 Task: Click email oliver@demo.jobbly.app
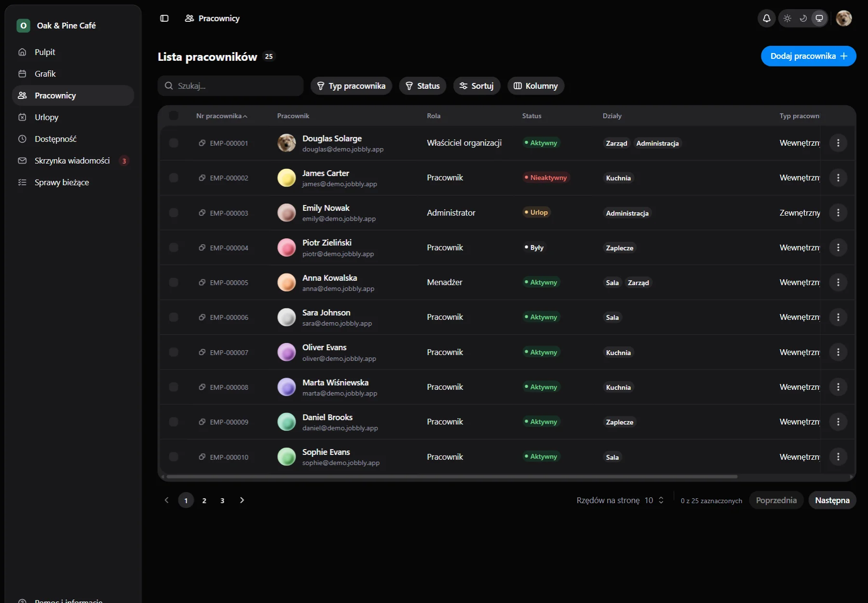coord(339,358)
